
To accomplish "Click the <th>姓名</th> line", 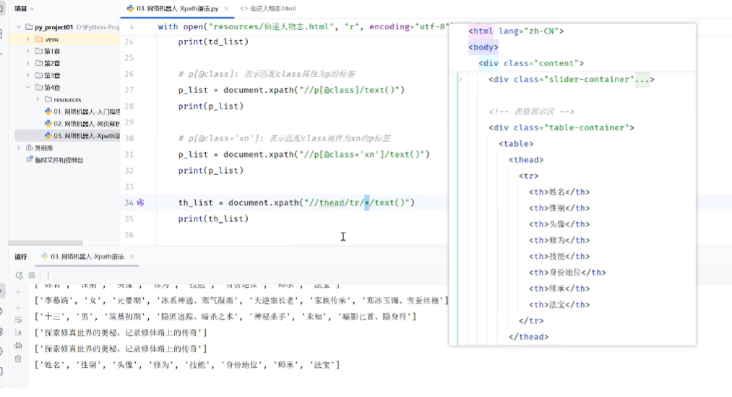I will tap(559, 192).
